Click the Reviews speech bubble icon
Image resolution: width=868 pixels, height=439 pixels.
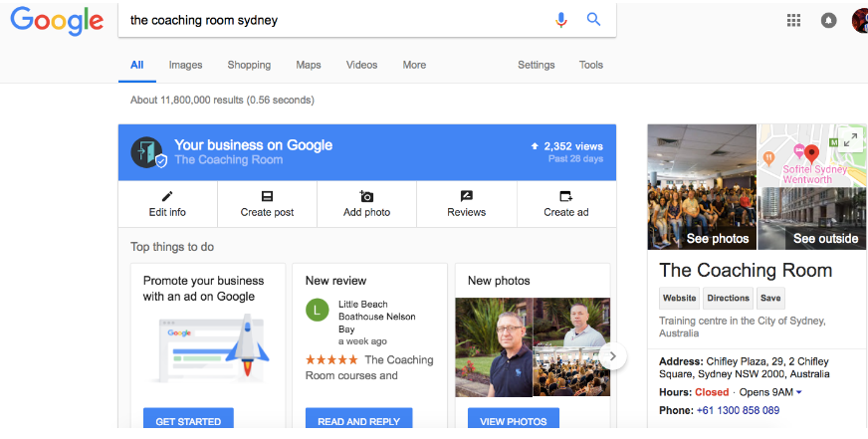point(467,196)
